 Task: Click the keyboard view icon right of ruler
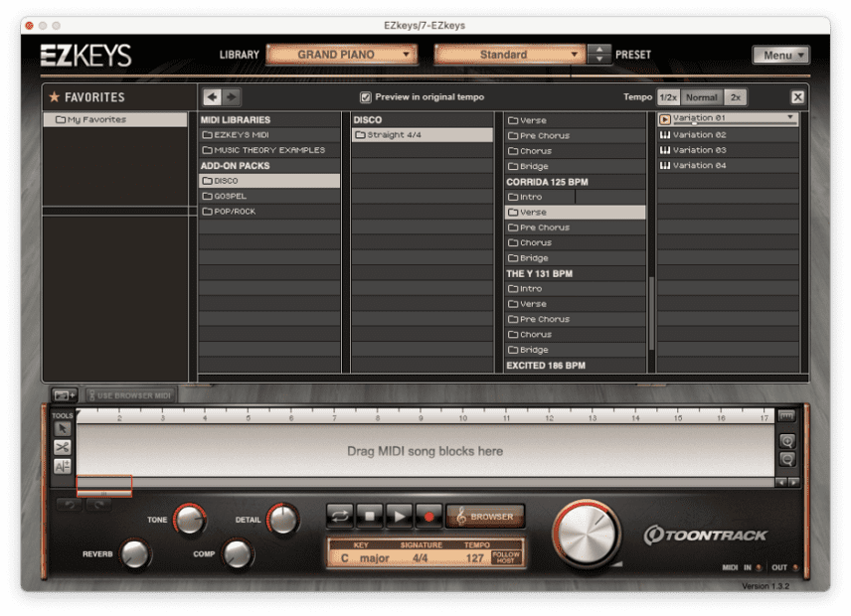786,416
